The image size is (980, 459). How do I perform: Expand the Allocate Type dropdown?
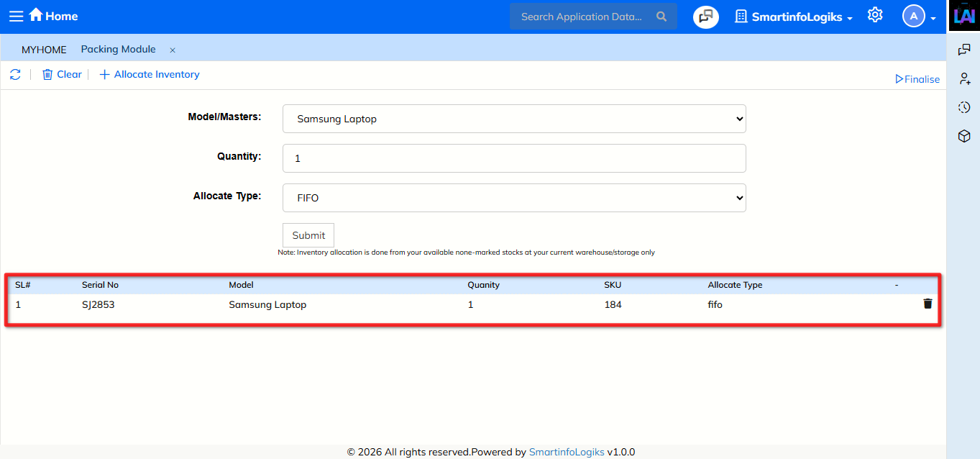[x=514, y=198]
